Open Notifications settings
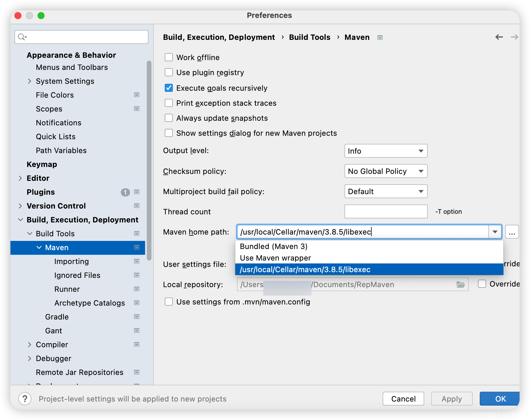 pyautogui.click(x=59, y=123)
